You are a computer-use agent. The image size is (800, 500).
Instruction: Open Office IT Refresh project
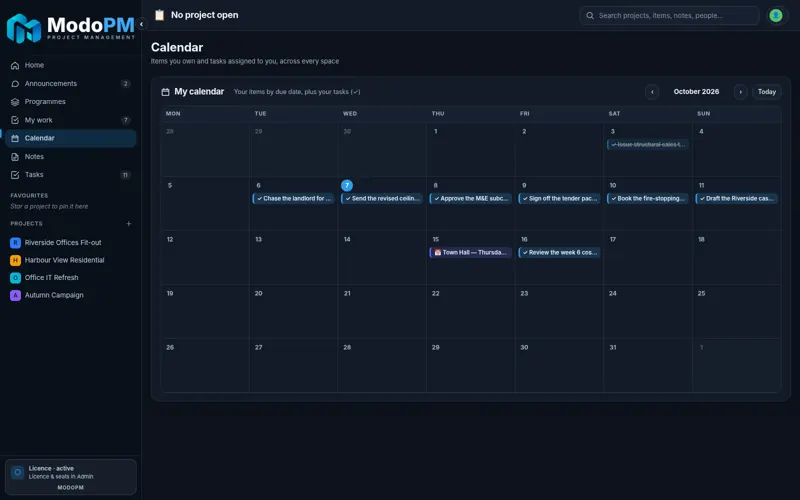(70, 278)
